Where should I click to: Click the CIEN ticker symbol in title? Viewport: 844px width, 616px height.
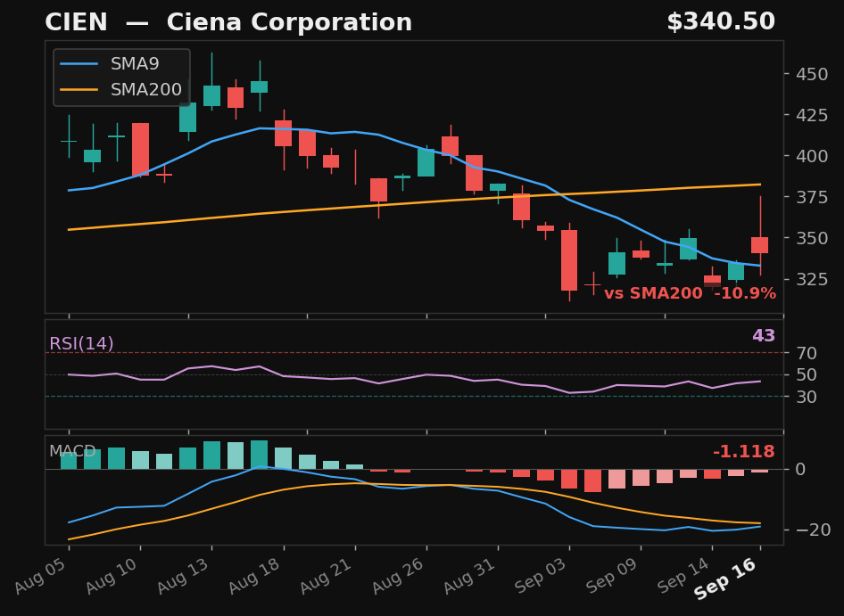click(76, 22)
